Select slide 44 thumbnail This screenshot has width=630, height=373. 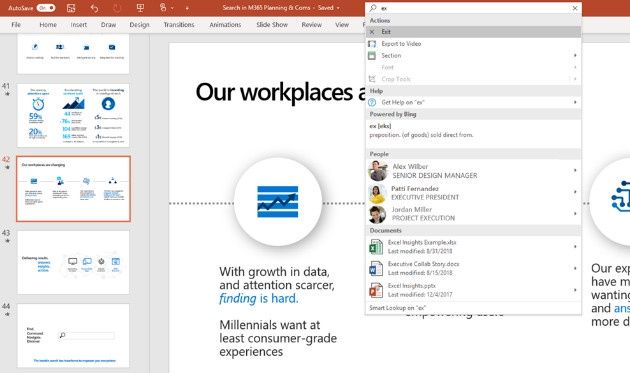point(73,336)
